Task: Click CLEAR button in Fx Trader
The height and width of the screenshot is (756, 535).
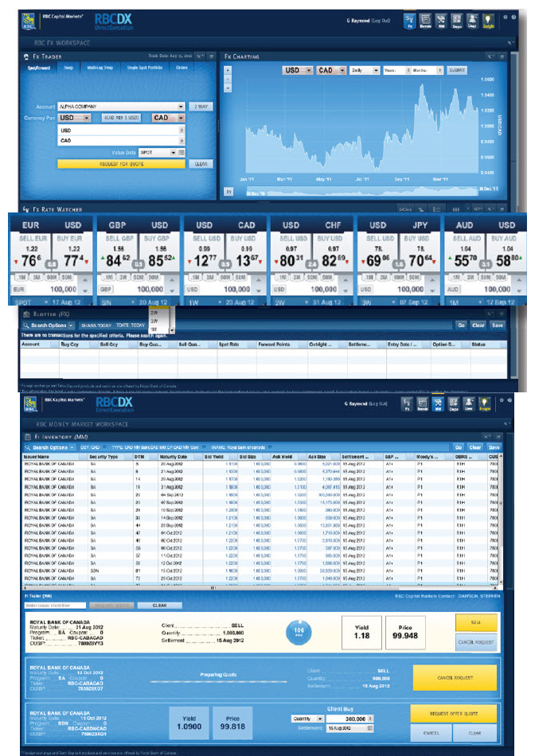Action: (x=201, y=164)
